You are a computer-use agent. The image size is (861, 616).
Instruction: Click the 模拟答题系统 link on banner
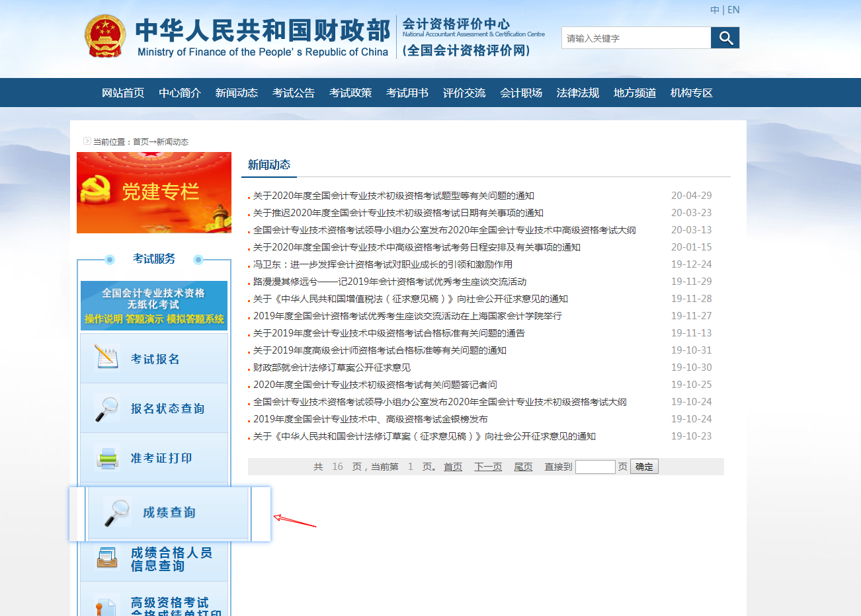click(195, 319)
